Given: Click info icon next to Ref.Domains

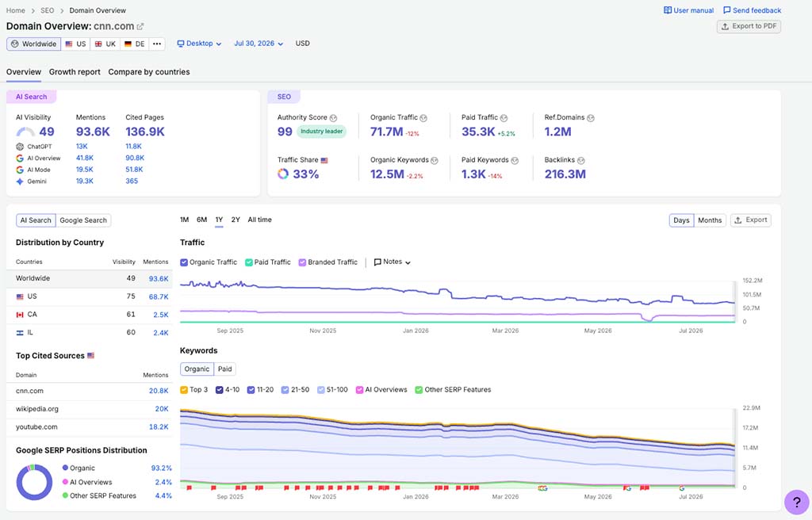Looking at the screenshot, I should coord(590,117).
